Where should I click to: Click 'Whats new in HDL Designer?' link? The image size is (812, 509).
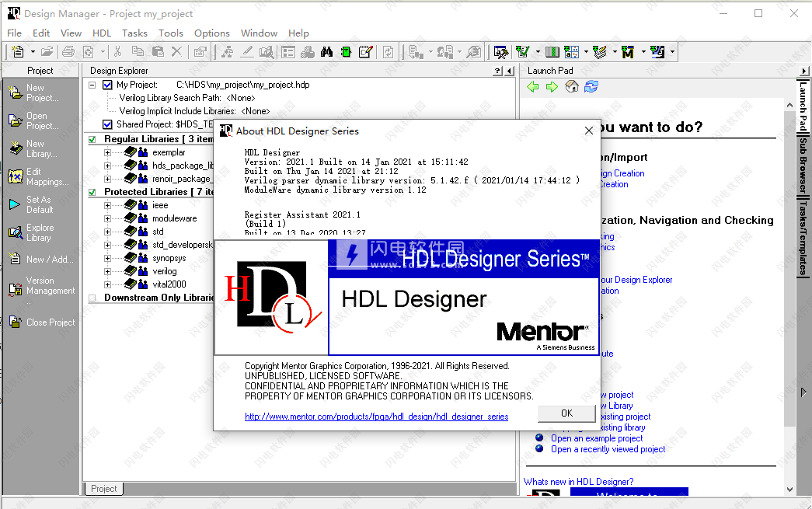point(578,482)
